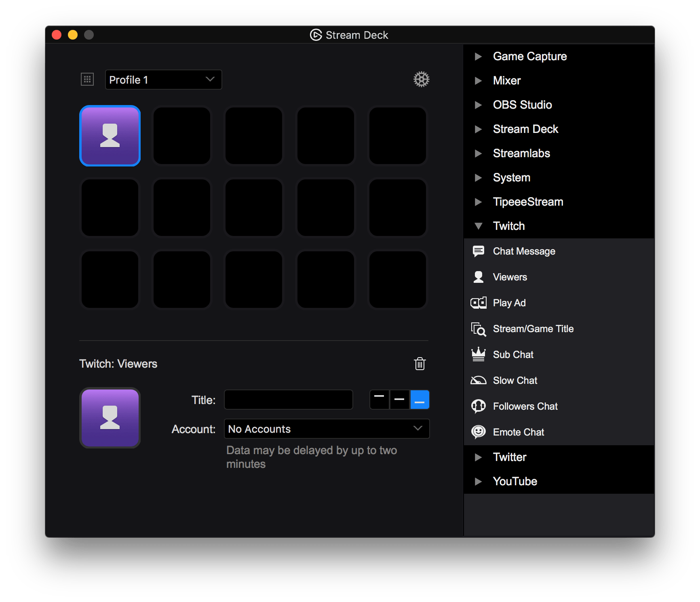Collapse the Twitch category

(x=478, y=226)
